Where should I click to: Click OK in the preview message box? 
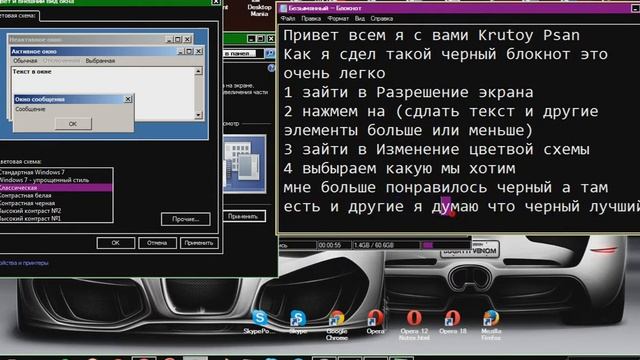[73, 124]
